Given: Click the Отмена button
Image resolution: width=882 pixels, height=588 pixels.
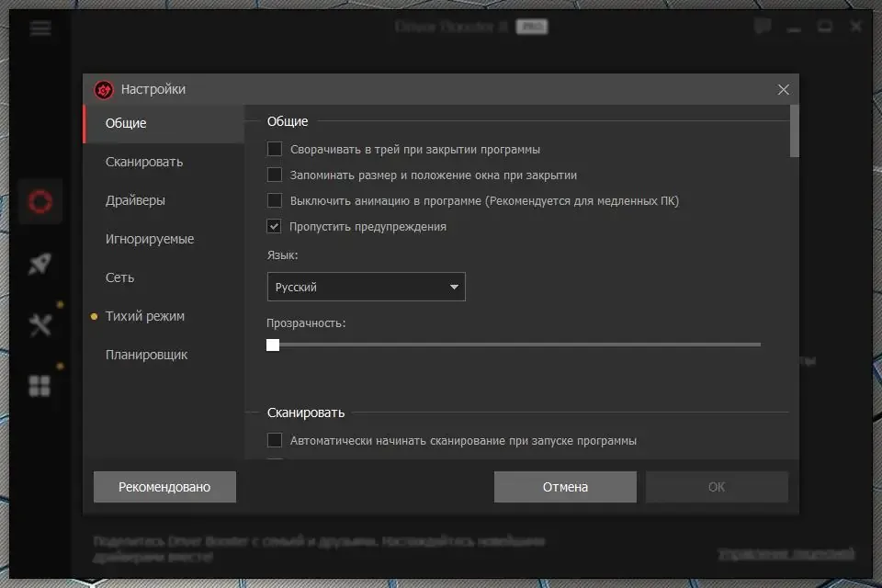Looking at the screenshot, I should pyautogui.click(x=565, y=487).
